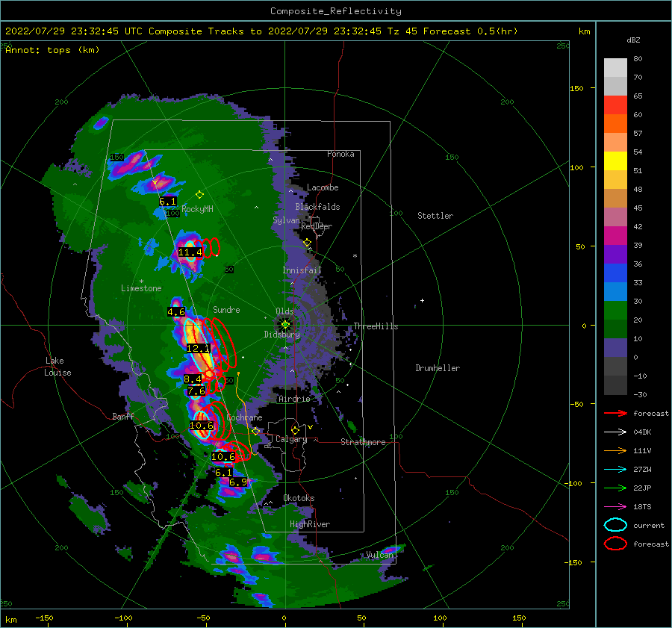Click the Blackfalds town label

[x=317, y=207]
